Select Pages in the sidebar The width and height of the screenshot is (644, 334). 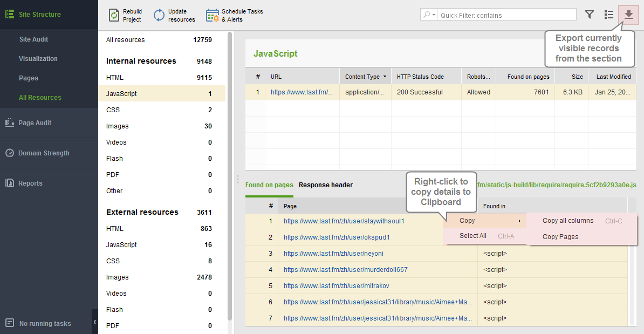(x=29, y=78)
